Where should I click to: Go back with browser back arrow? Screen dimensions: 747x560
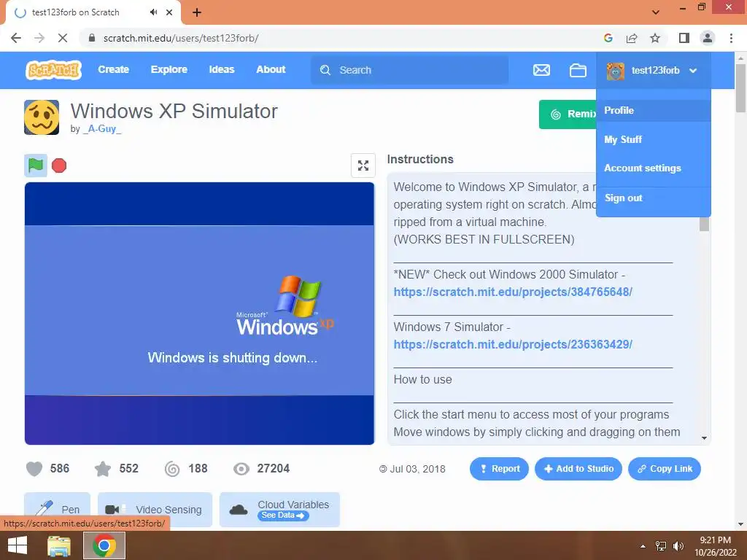point(16,38)
